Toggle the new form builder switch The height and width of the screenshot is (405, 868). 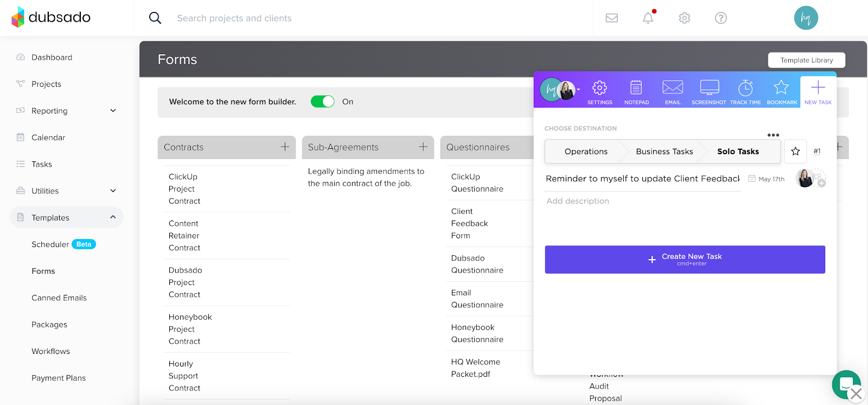click(x=322, y=102)
